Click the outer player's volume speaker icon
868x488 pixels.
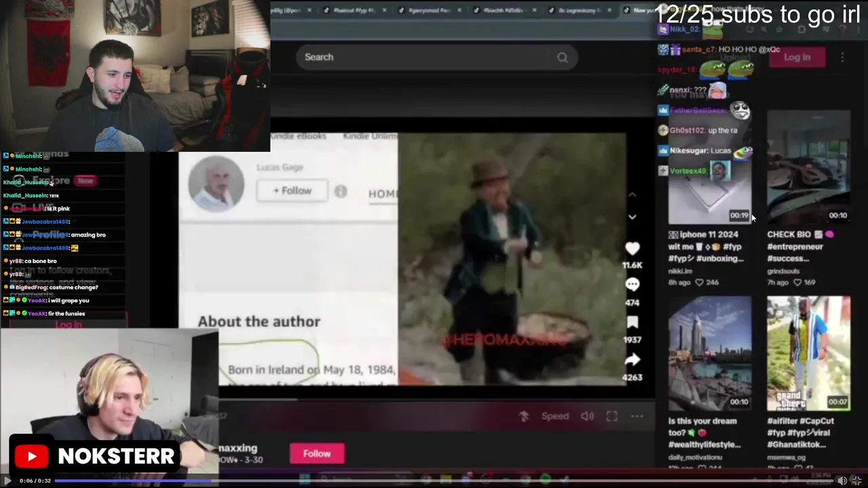(842, 481)
